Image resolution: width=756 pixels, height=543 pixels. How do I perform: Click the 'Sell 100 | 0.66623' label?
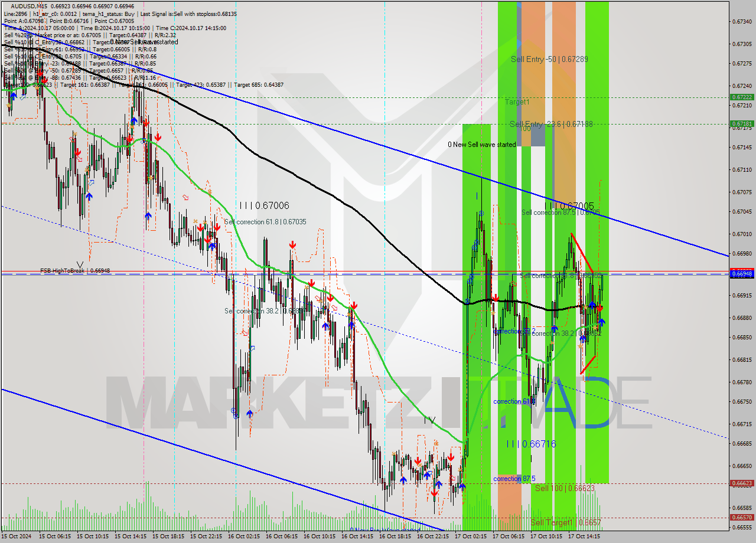[565, 488]
